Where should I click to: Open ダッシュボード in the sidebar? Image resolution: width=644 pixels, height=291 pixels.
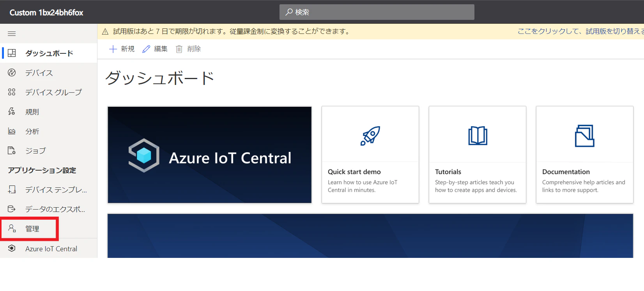pos(49,53)
